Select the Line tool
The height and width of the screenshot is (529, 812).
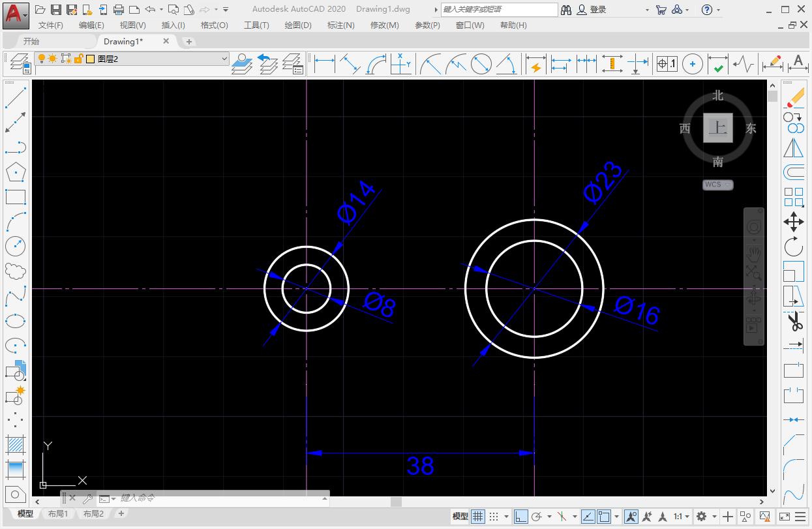(x=16, y=99)
